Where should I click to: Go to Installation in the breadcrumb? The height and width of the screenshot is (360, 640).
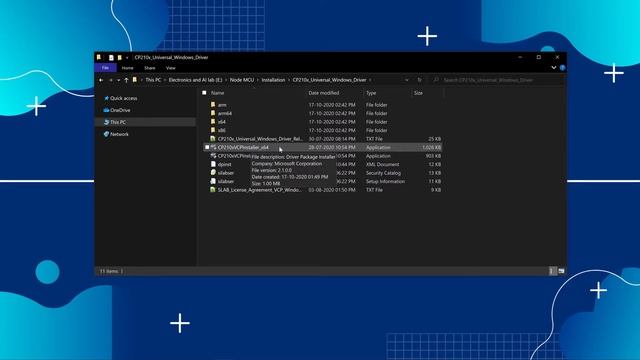273,80
